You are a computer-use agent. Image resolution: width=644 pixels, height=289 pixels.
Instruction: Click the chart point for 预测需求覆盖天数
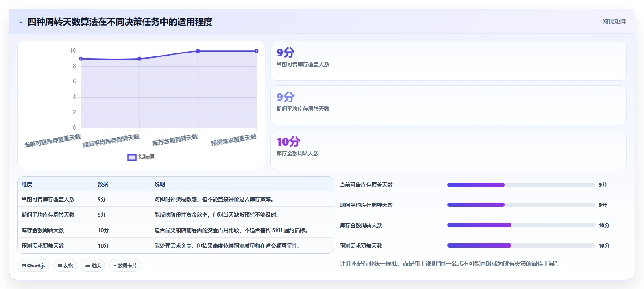pyautogui.click(x=256, y=51)
